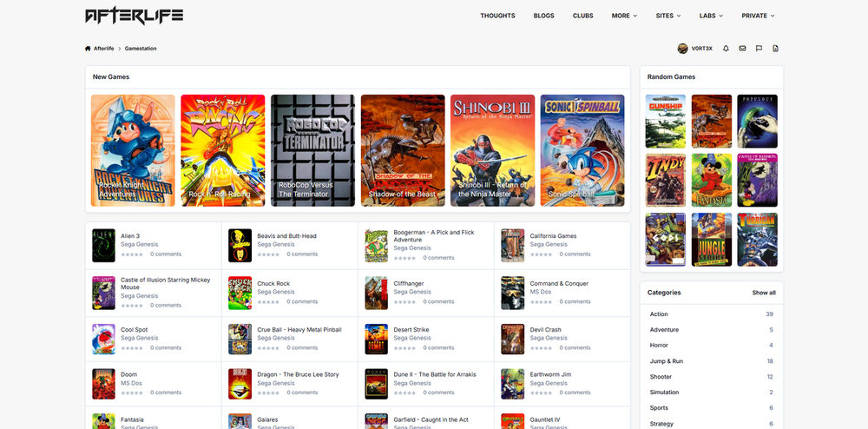Open V0RT3X username link

(x=702, y=49)
